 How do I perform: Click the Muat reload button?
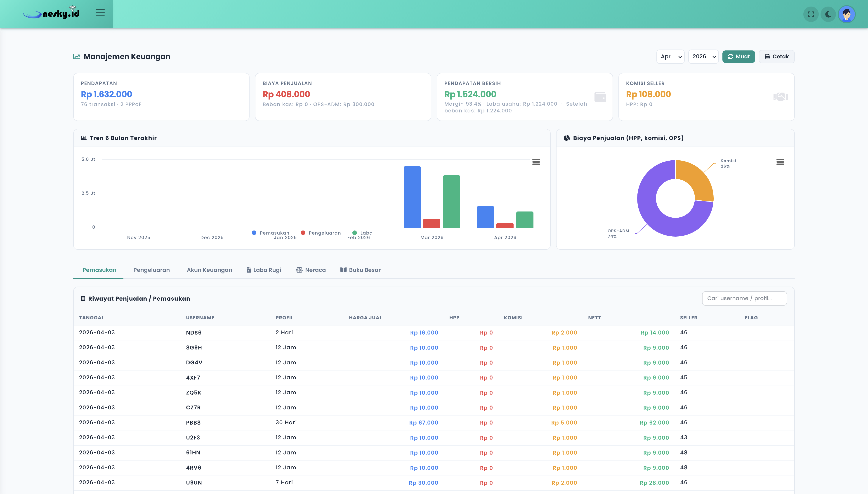coord(738,57)
